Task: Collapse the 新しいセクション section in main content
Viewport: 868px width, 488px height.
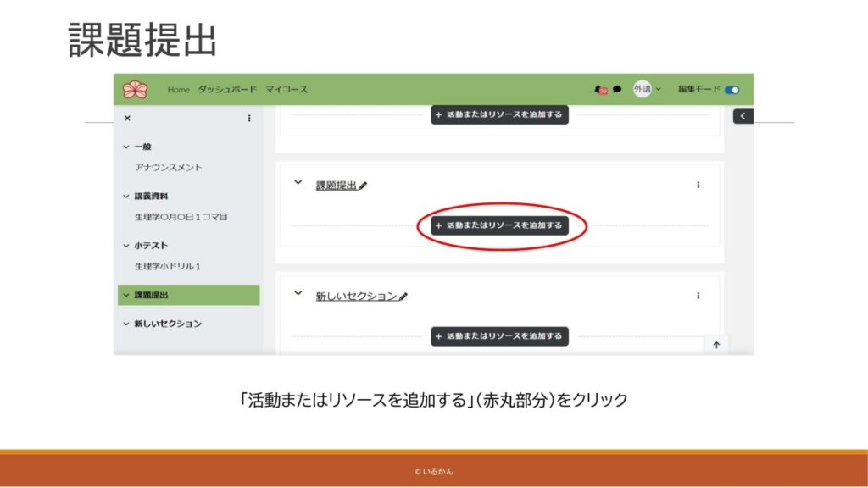Action: [x=298, y=293]
